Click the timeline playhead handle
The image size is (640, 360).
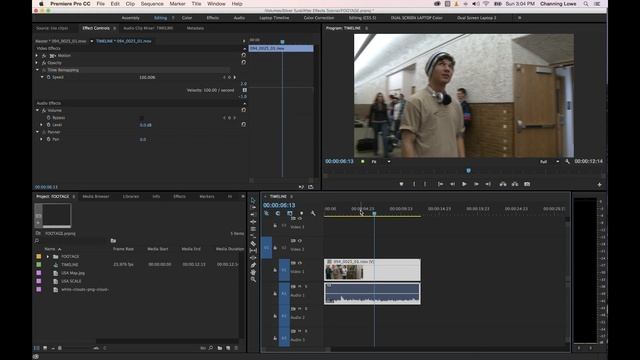pos(374,213)
